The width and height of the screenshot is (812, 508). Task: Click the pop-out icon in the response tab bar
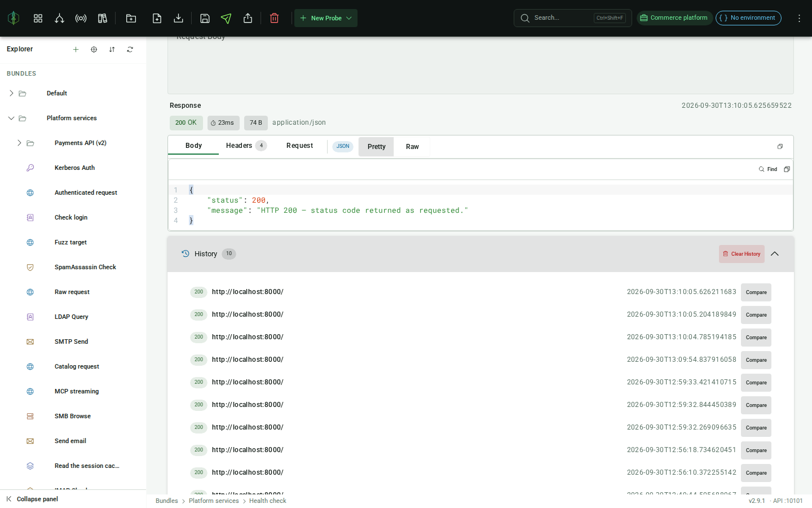point(780,147)
